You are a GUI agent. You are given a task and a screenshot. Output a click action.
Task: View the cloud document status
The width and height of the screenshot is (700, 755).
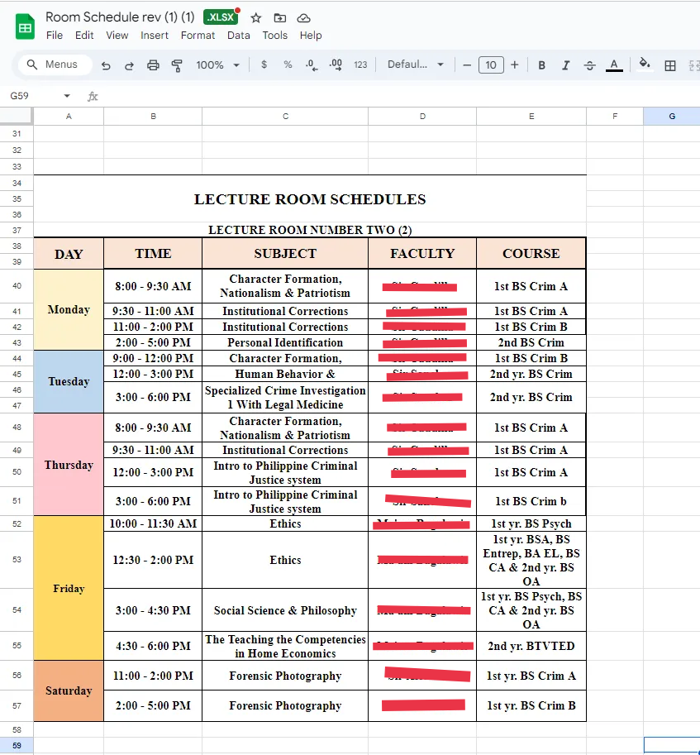[303, 18]
